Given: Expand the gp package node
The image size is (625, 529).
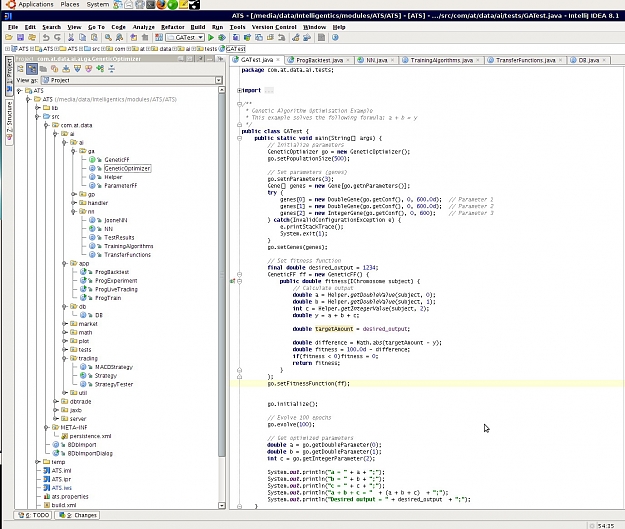Looking at the screenshot, I should [74, 194].
